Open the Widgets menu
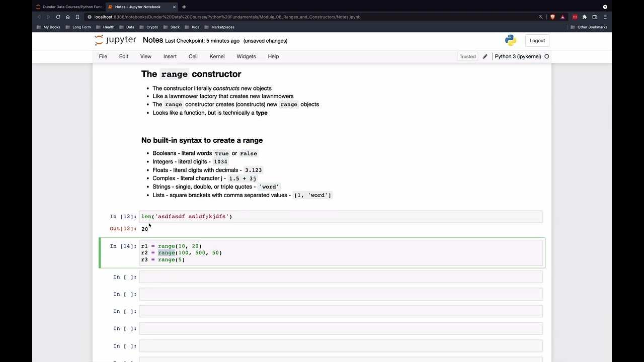The image size is (644, 362). pyautogui.click(x=247, y=56)
